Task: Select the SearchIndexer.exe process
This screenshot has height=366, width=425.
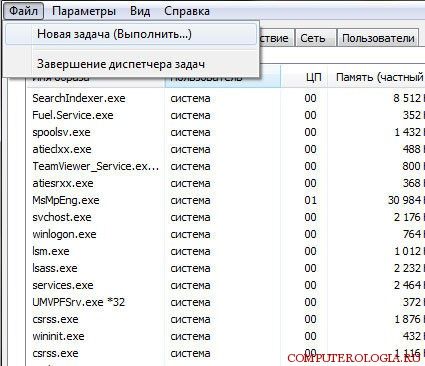Action: (79, 98)
